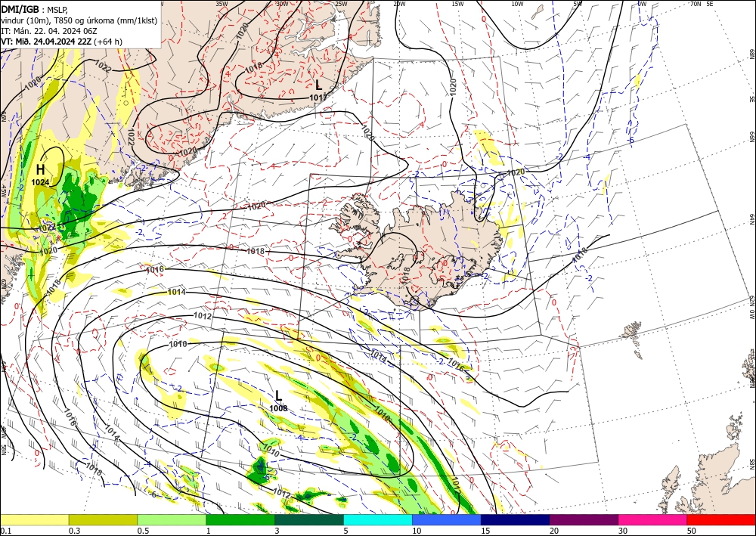The image size is (756, 536).
Task: Click legend value "0.1"
Action: 5,531
